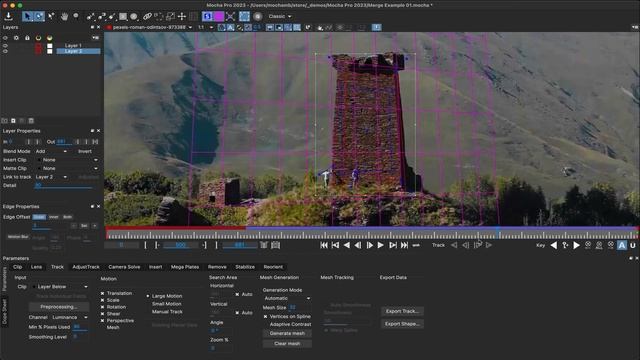Click the Save project download icon
The width and height of the screenshot is (640, 360).
point(8,16)
